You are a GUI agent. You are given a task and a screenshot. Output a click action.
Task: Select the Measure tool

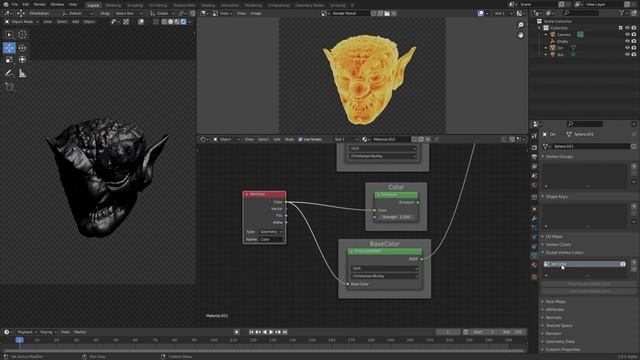(22, 73)
